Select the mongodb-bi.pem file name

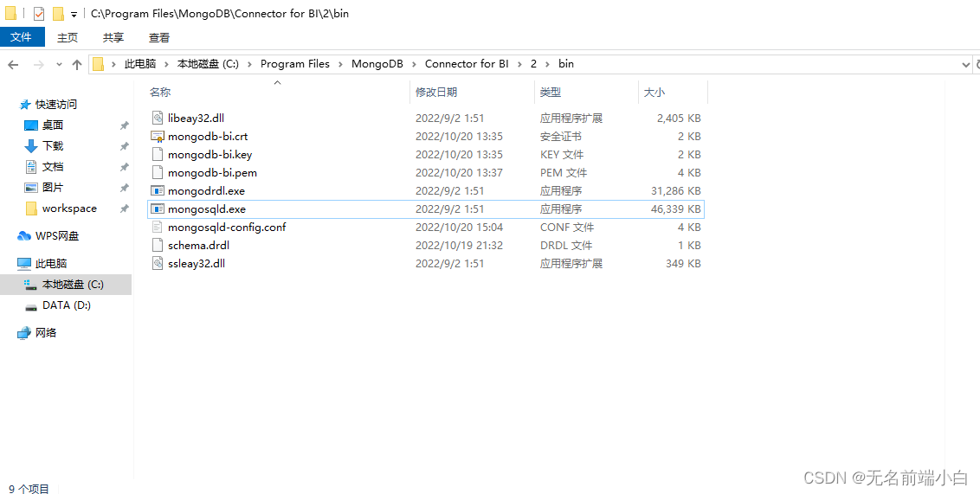212,172
